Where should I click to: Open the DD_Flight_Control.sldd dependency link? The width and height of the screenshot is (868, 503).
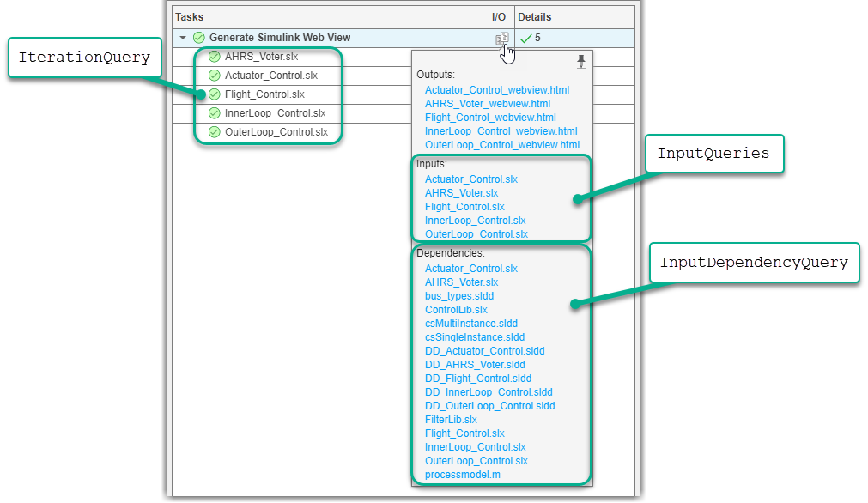(478, 378)
